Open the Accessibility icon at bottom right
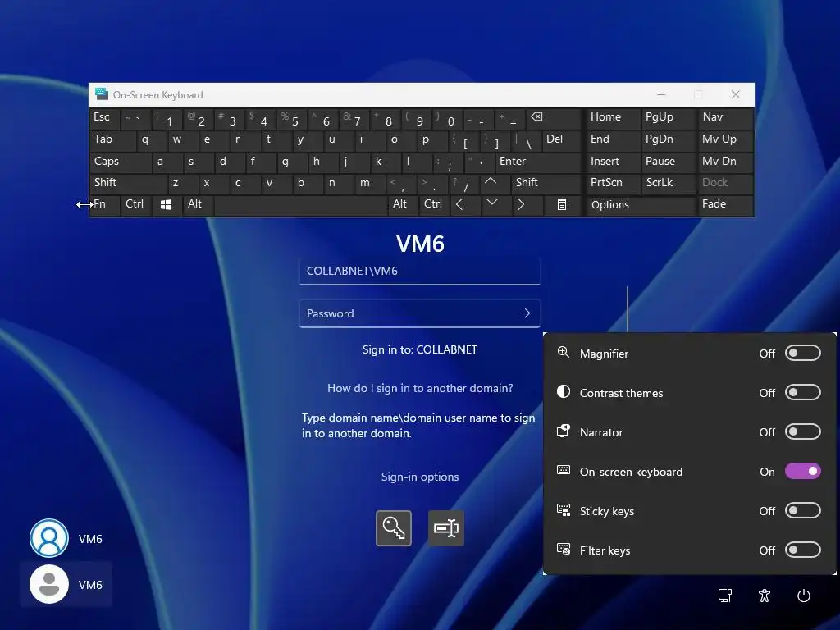 (x=765, y=596)
